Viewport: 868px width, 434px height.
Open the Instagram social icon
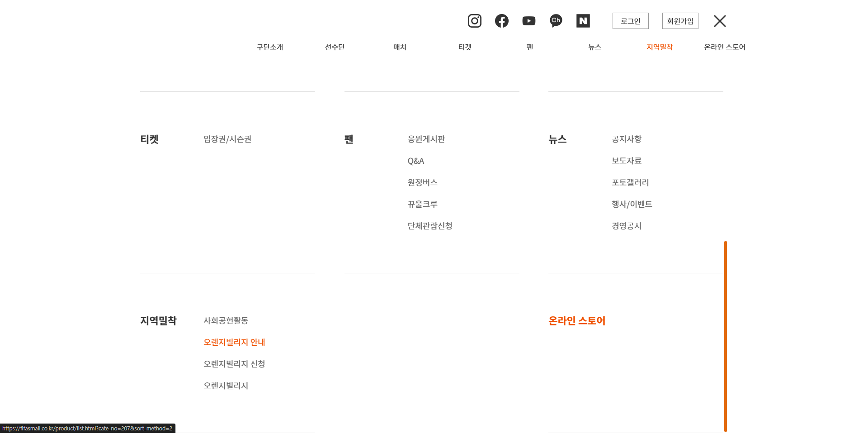pos(474,21)
